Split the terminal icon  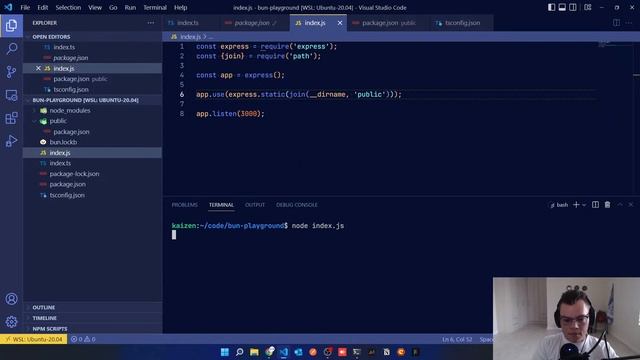(x=596, y=204)
